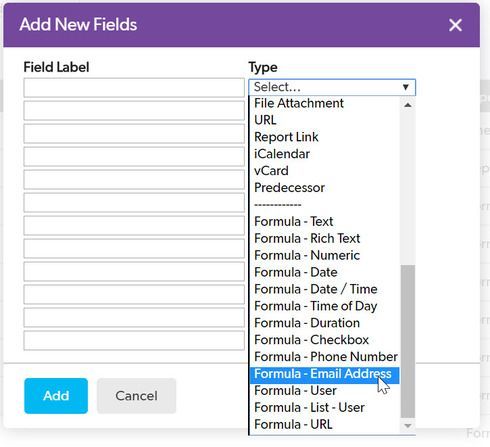The image size is (490, 447).
Task: Focus the first Field Label input
Action: 134,88
